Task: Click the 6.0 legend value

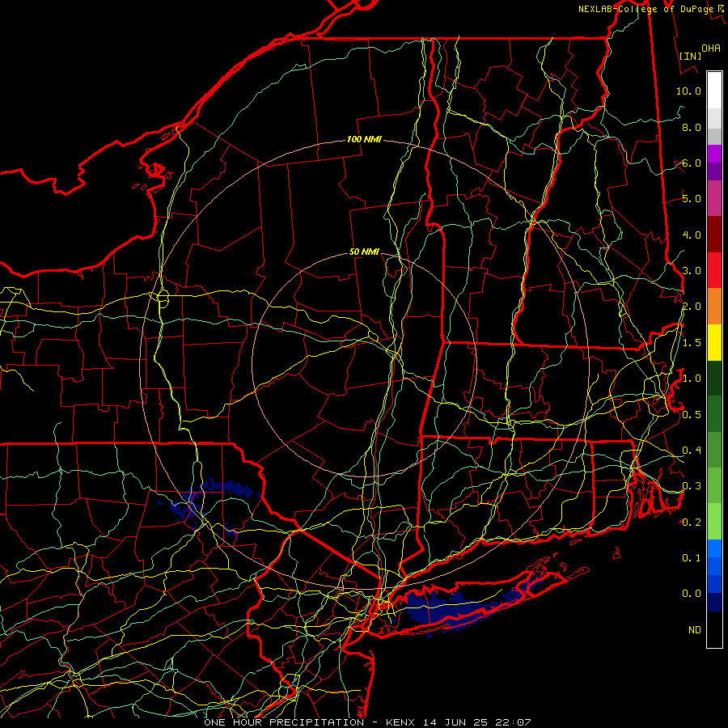Action: point(692,163)
